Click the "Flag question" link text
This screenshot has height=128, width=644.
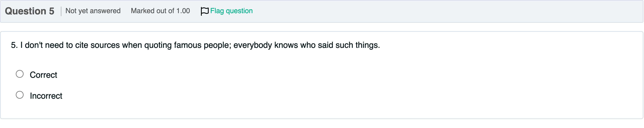231,11
